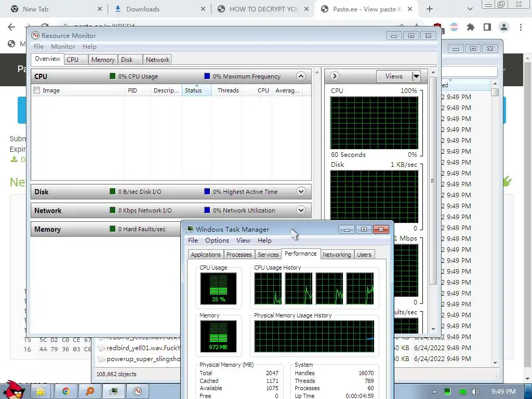Tick the Image select-all checkbox

click(37, 90)
